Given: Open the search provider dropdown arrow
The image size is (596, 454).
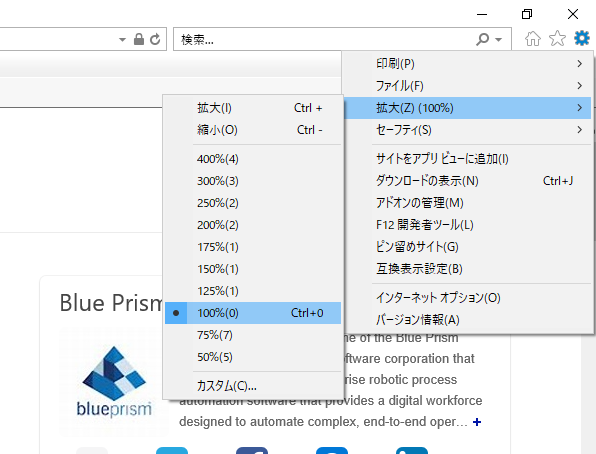Looking at the screenshot, I should [x=499, y=39].
